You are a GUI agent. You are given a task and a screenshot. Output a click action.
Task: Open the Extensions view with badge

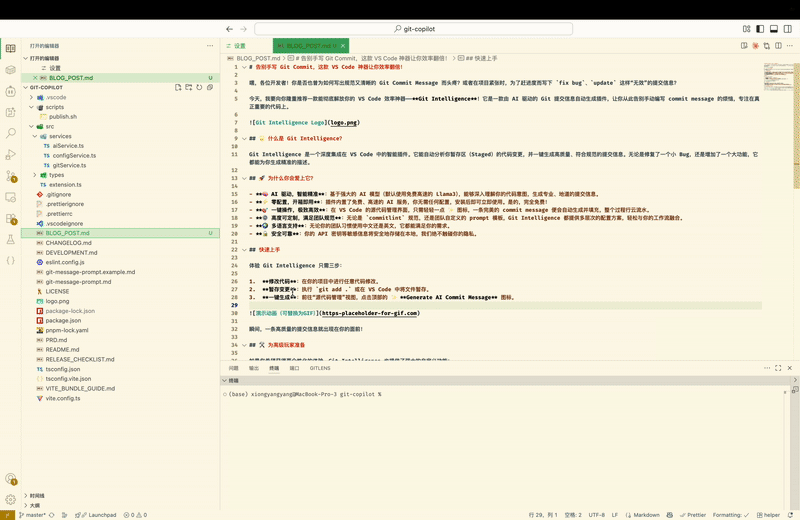10,218
